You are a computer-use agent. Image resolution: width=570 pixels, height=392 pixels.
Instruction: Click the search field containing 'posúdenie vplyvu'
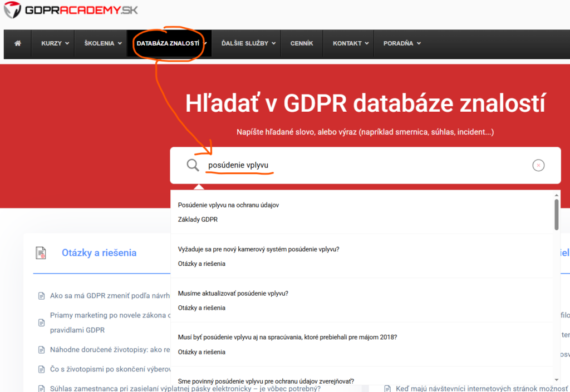coord(362,165)
